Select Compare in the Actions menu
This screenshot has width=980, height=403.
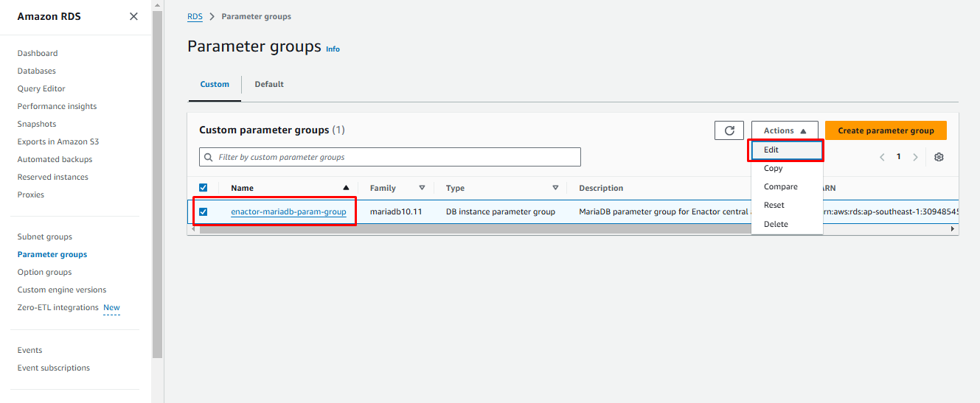780,187
